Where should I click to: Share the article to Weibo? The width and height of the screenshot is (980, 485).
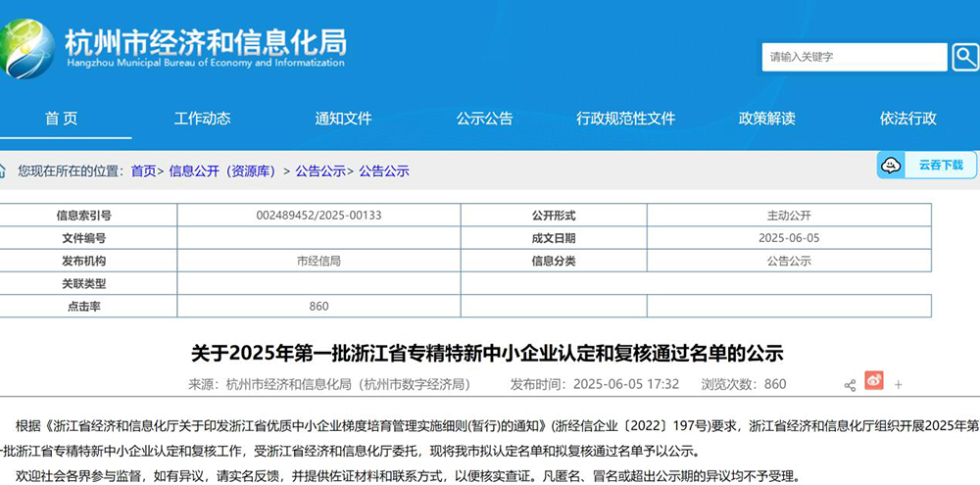pos(874,381)
